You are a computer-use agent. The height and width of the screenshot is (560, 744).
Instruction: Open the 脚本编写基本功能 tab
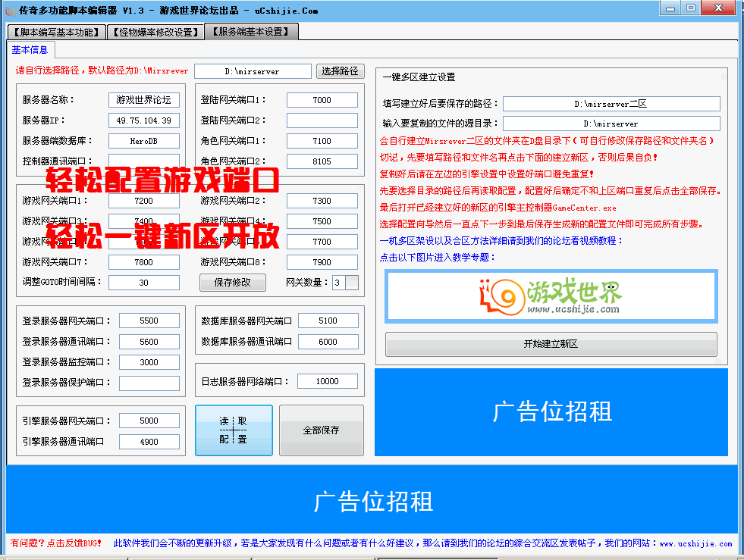56,33
